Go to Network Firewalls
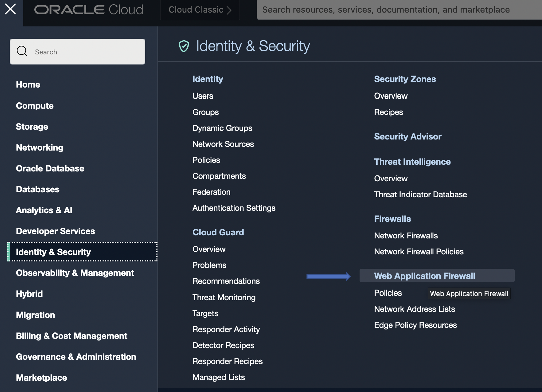 405,235
